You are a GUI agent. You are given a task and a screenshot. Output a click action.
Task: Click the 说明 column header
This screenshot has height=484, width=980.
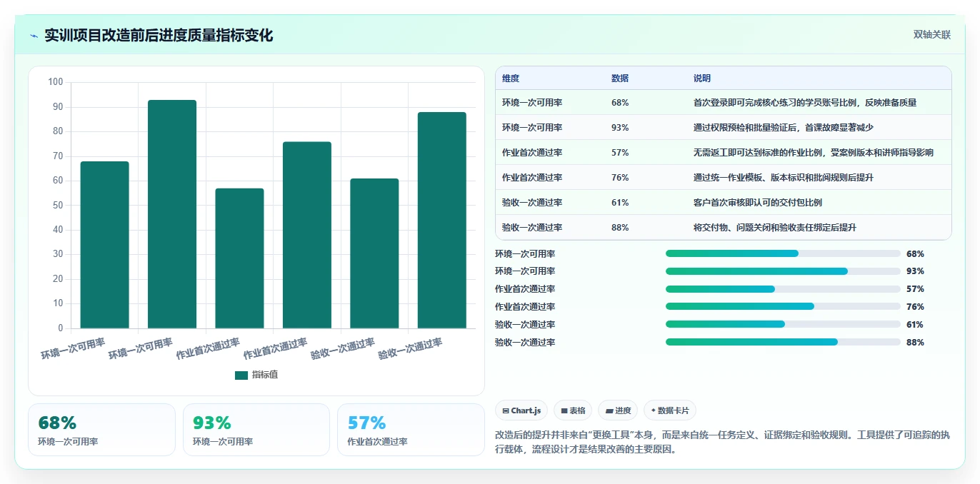tap(702, 79)
